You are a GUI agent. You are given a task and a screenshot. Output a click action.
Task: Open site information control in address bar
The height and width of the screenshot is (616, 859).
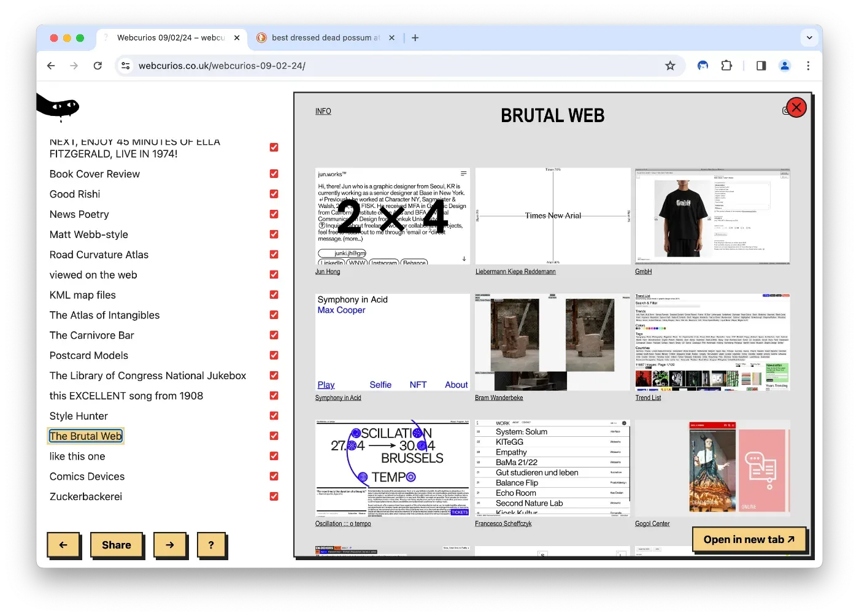126,66
